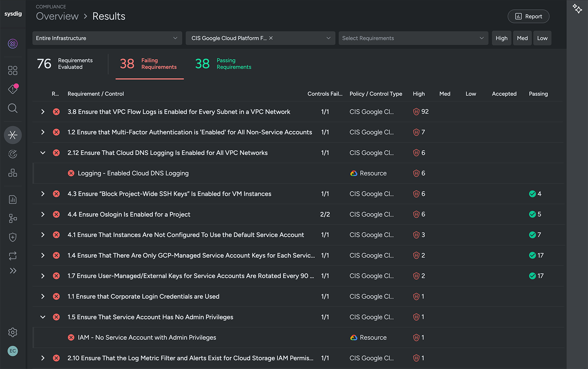The image size is (588, 369).
Task: Expand requirement 4.4 Oslogin row
Action: pyautogui.click(x=43, y=215)
